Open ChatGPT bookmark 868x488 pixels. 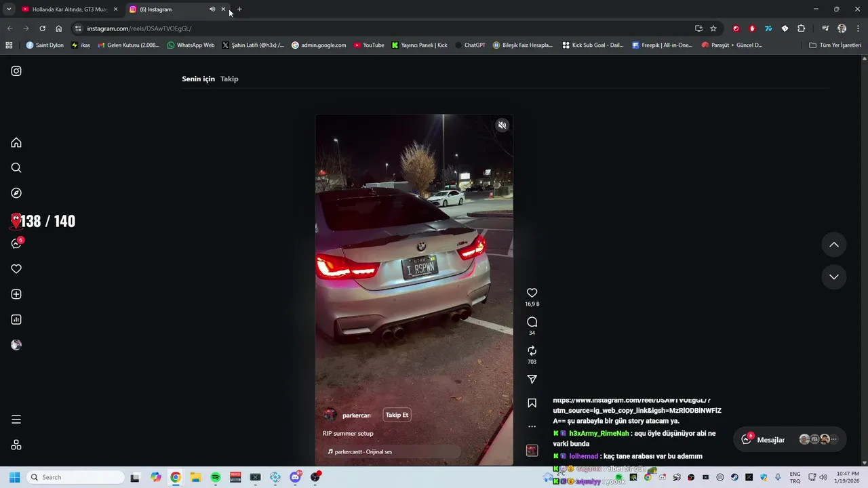(x=470, y=45)
